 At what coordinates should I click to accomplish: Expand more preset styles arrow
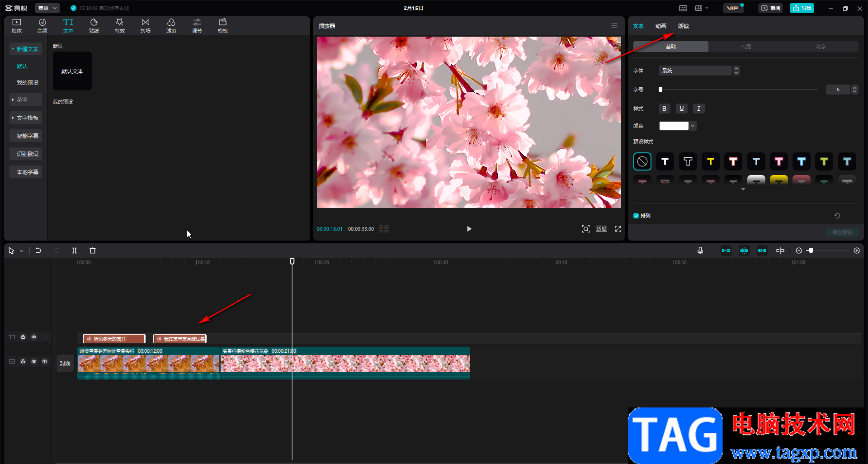pos(743,189)
